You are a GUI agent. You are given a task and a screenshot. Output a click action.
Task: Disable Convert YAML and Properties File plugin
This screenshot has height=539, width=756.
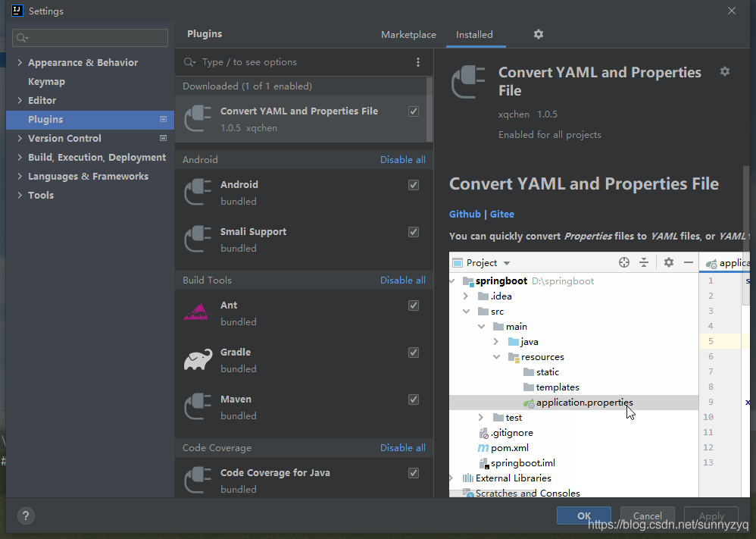click(x=414, y=111)
